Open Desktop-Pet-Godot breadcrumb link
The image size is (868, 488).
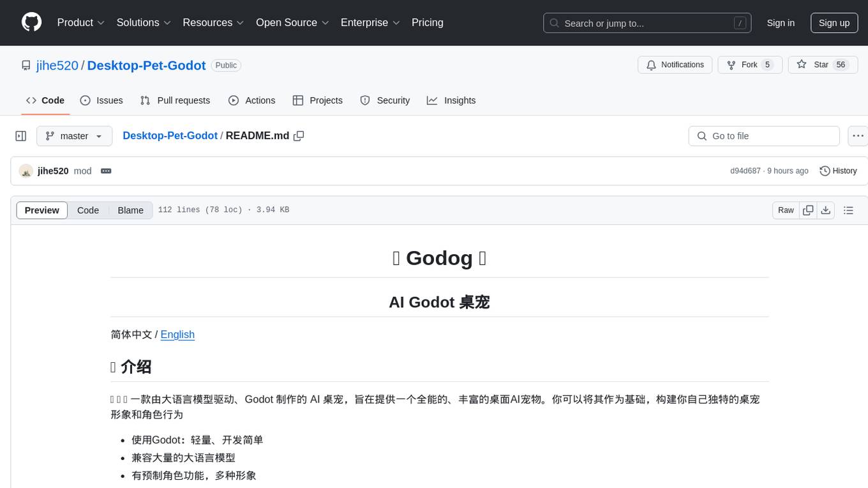tap(170, 136)
